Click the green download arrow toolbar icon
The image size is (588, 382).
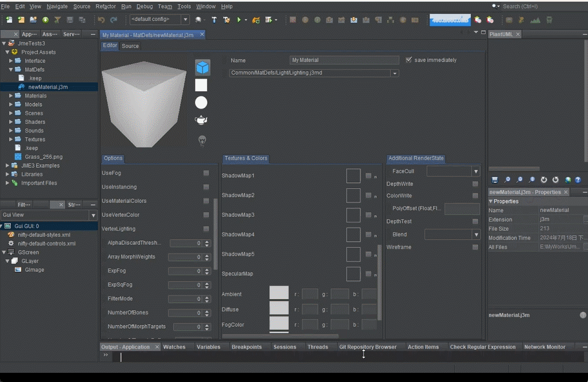coord(45,20)
